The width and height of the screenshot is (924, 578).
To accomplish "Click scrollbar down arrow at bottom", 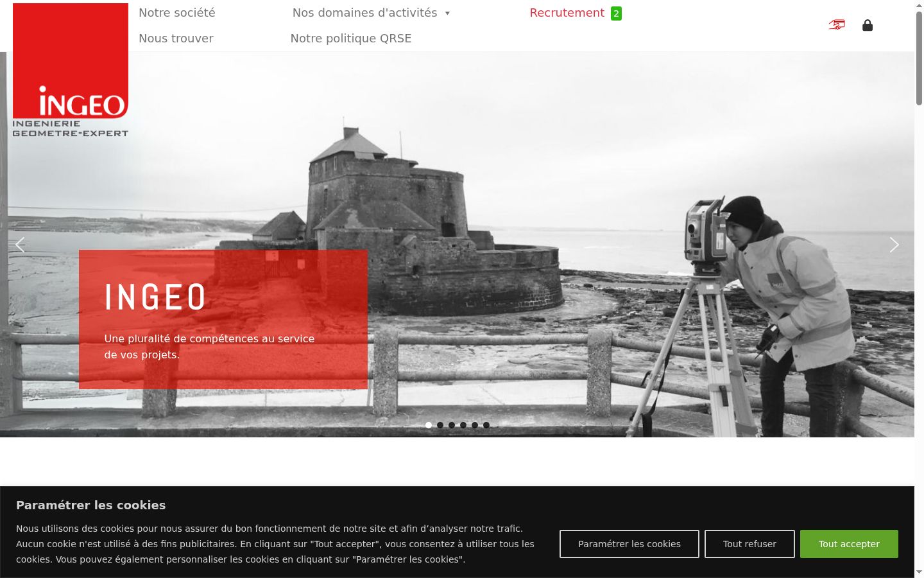I will 919,572.
